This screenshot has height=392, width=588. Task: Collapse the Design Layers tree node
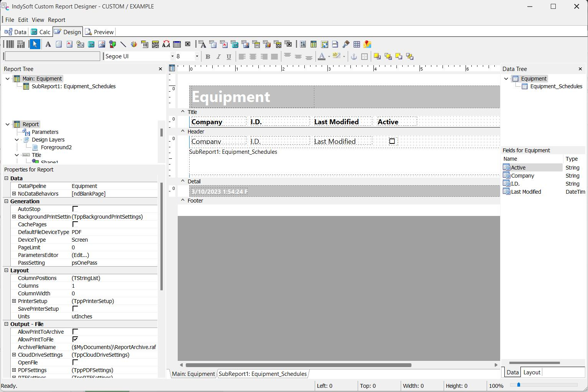point(17,140)
